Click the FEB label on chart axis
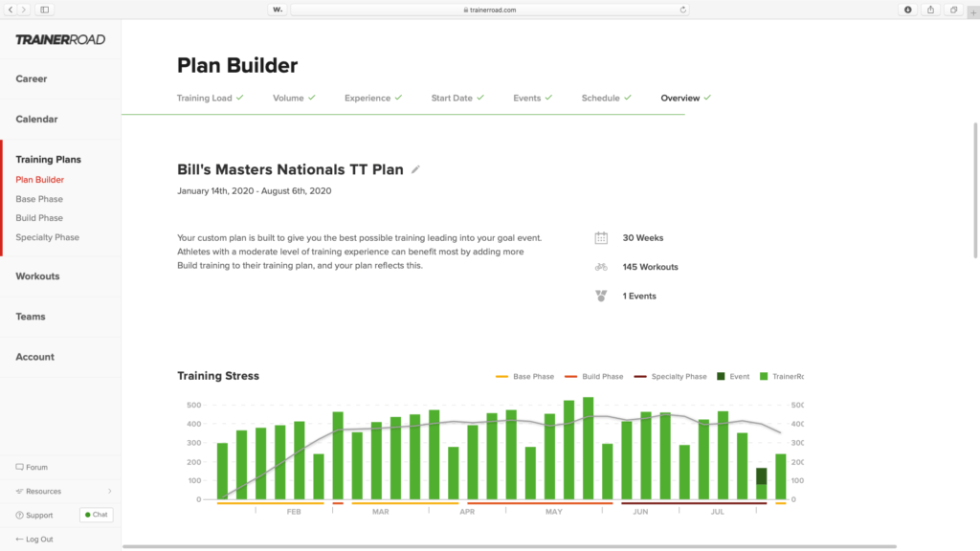 click(x=294, y=512)
